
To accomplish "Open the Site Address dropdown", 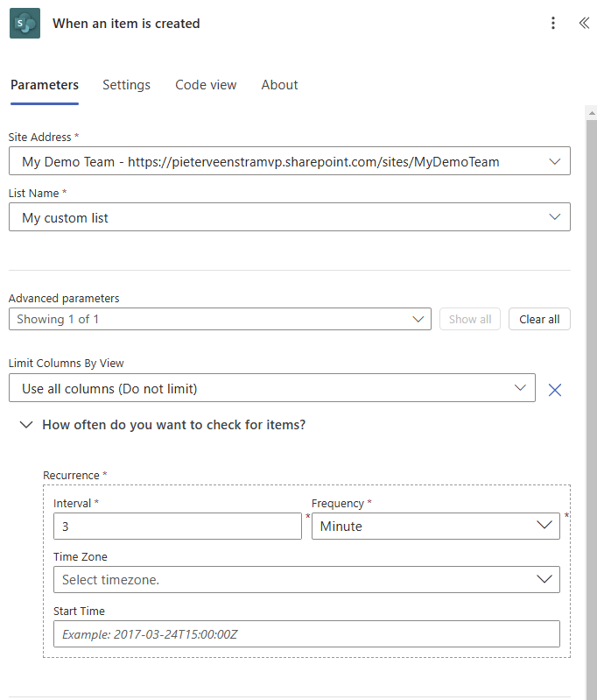I will pyautogui.click(x=290, y=161).
